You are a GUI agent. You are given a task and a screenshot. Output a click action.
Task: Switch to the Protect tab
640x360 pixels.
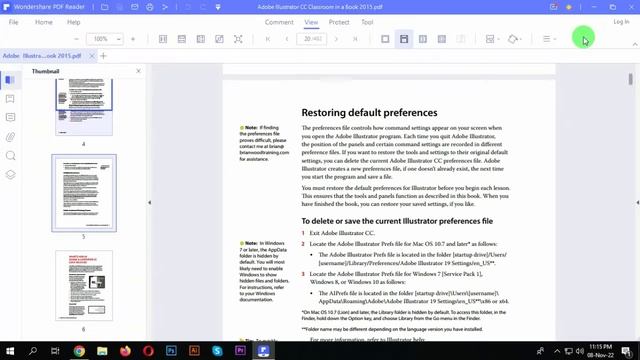339,22
